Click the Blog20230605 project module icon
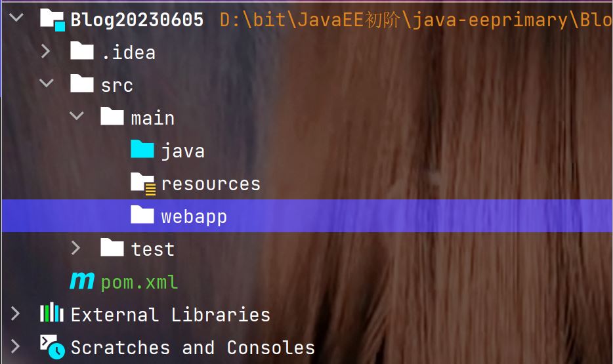Screen dimensions: 613x364 coord(53,19)
